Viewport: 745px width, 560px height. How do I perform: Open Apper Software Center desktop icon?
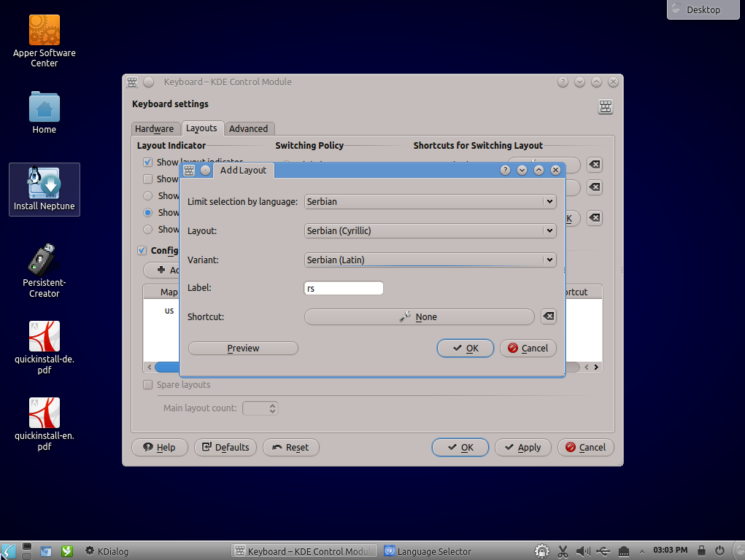point(45,41)
